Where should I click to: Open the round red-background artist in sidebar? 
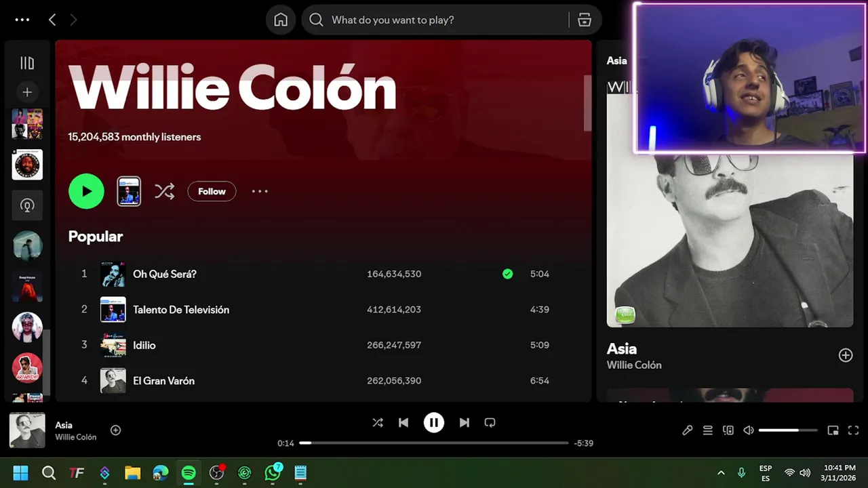click(x=27, y=368)
